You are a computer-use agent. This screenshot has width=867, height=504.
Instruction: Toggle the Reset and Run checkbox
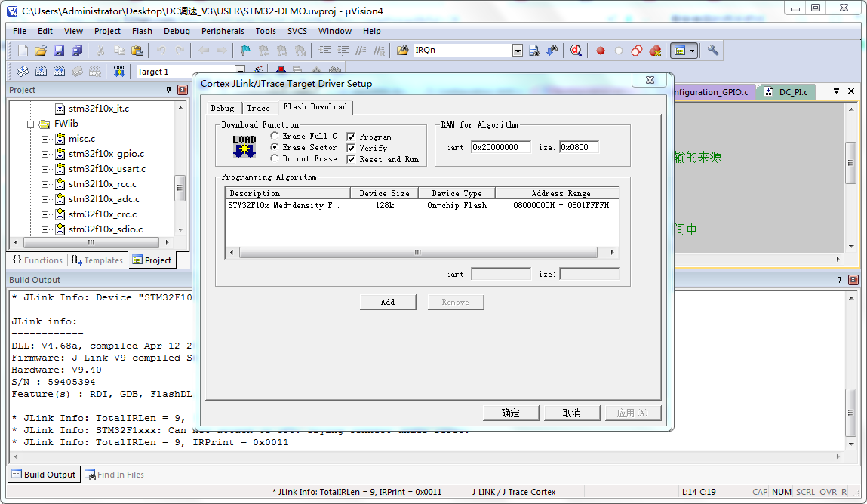[x=351, y=160]
